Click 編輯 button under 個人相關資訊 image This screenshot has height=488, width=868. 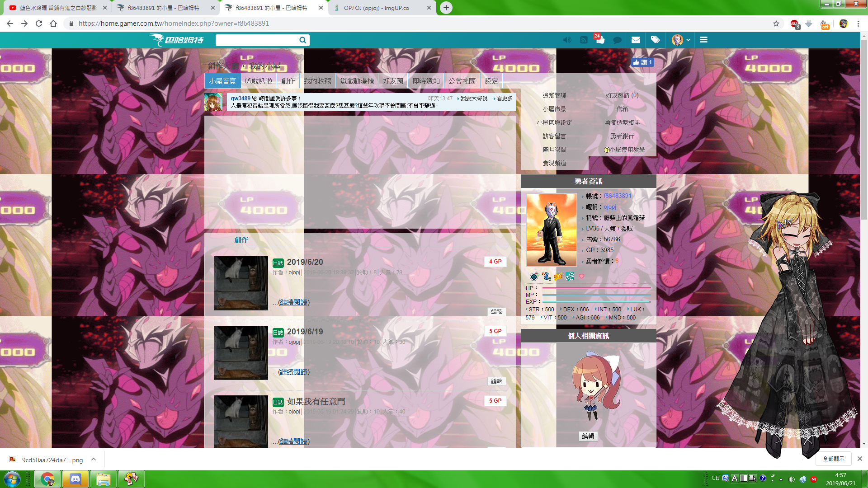[x=588, y=436]
